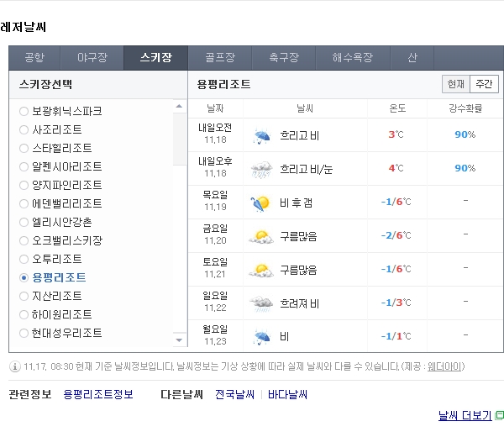Show 현재 weather view

click(456, 84)
